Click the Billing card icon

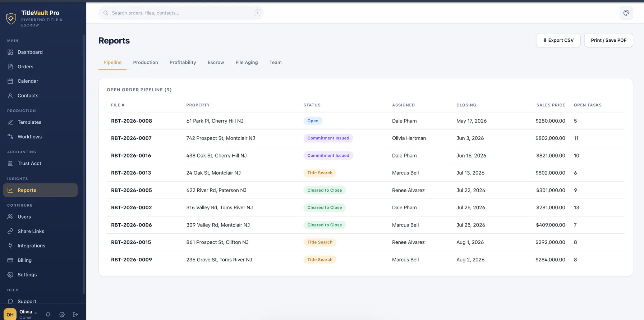click(x=10, y=260)
